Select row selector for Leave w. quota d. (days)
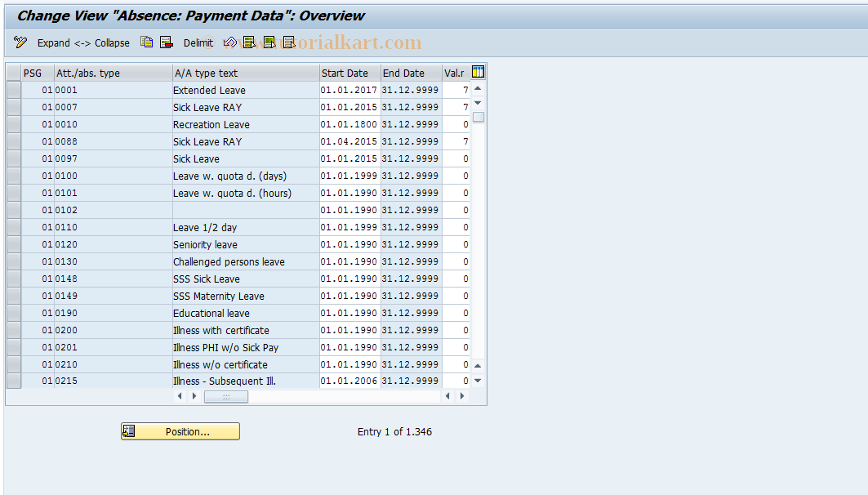The image size is (868, 495). (x=14, y=176)
